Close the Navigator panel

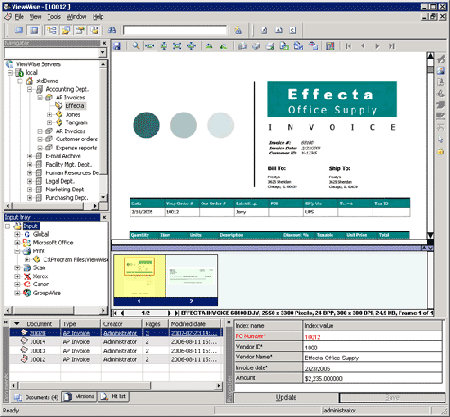(104, 43)
